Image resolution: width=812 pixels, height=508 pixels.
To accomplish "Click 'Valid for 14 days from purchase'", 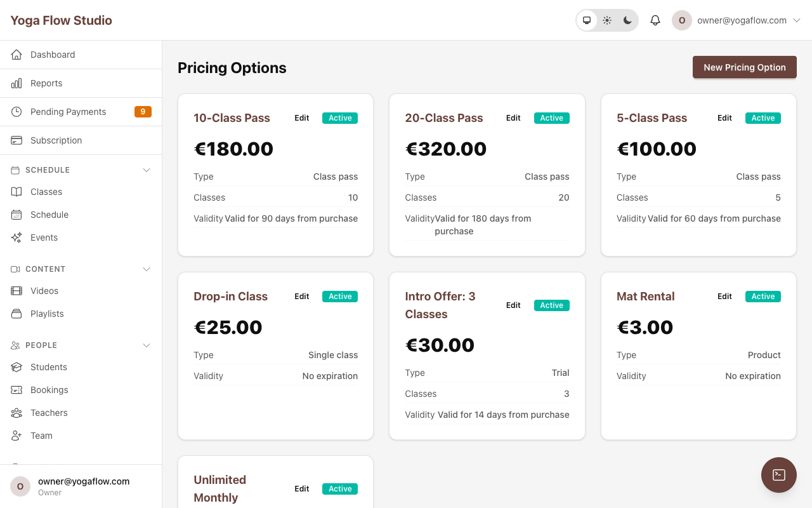I will (x=504, y=415).
